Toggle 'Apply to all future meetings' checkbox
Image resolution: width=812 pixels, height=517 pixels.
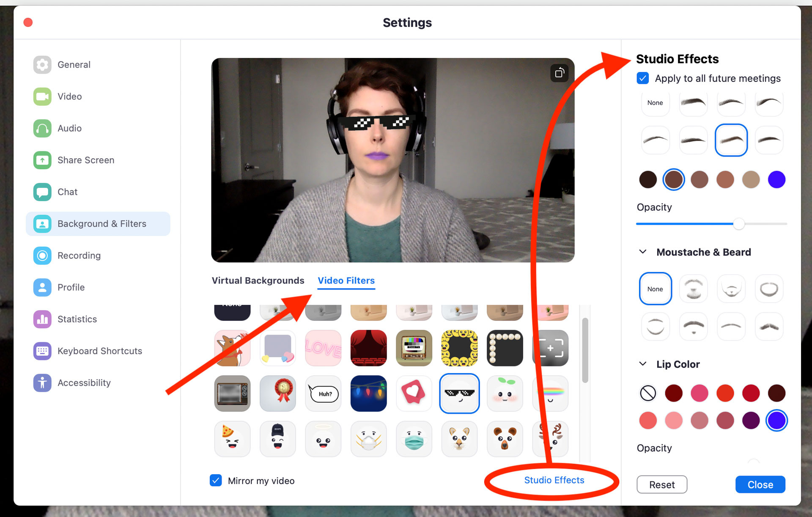tap(642, 78)
